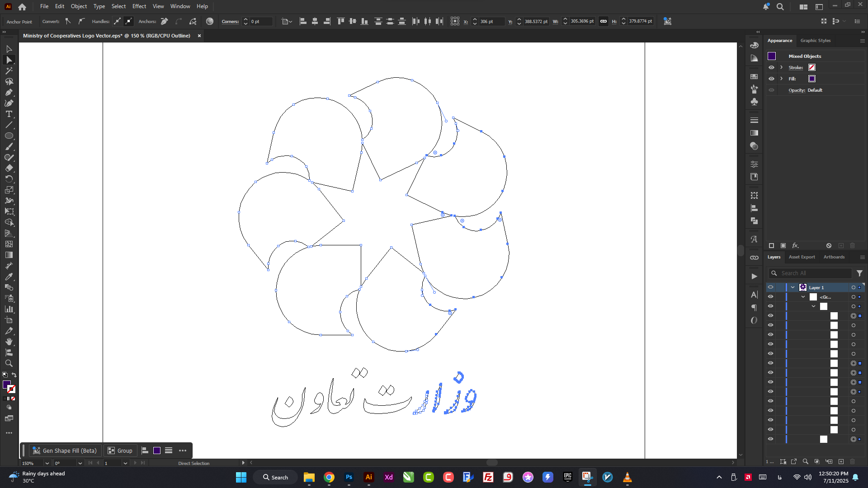Select the Eyedropper tool
This screenshot has height=488, width=868.
coord(9,277)
